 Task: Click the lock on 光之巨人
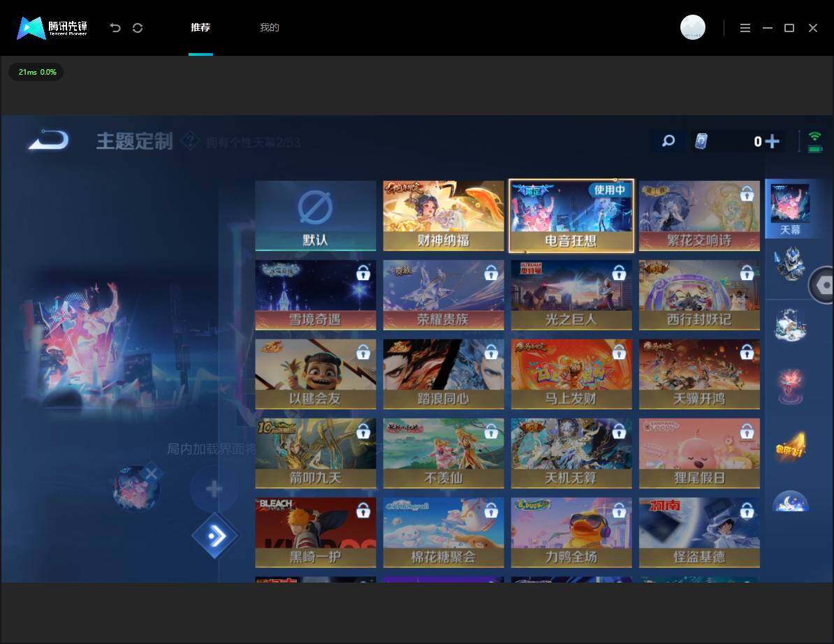pyautogui.click(x=619, y=273)
